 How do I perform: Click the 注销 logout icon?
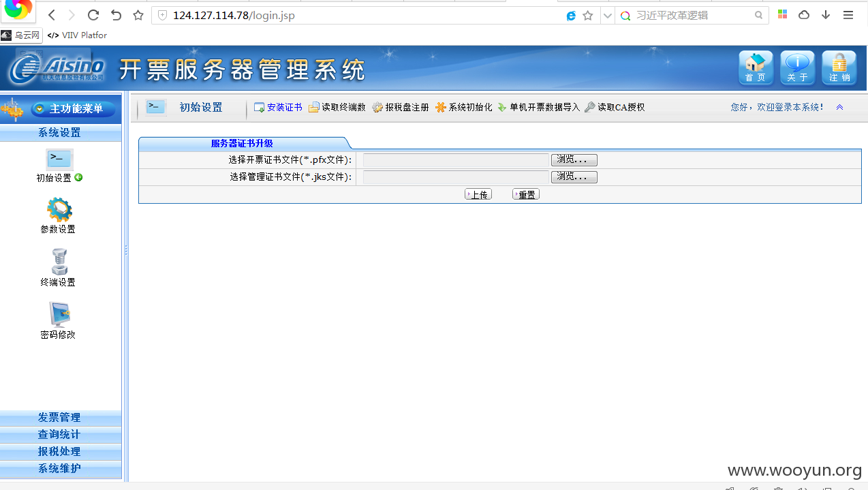point(839,67)
